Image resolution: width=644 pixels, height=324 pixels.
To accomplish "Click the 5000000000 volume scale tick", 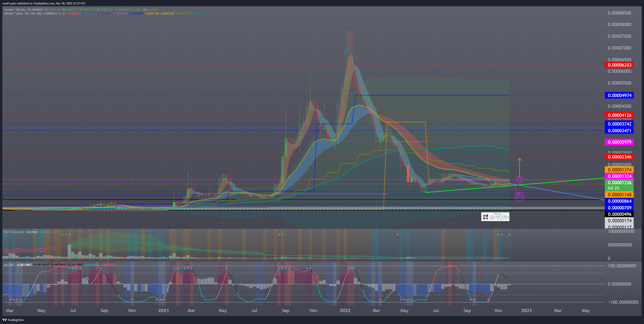I will click(620, 245).
